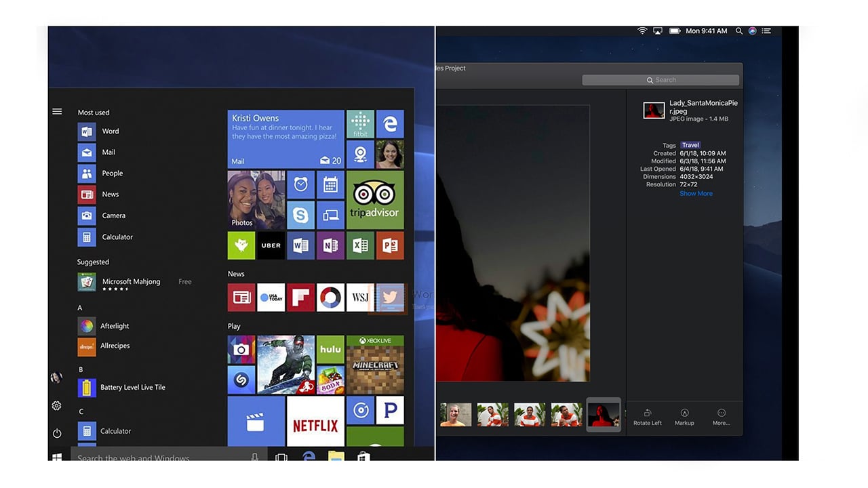Open the USA Today tile
The height and width of the screenshot is (488, 868).
(271, 298)
